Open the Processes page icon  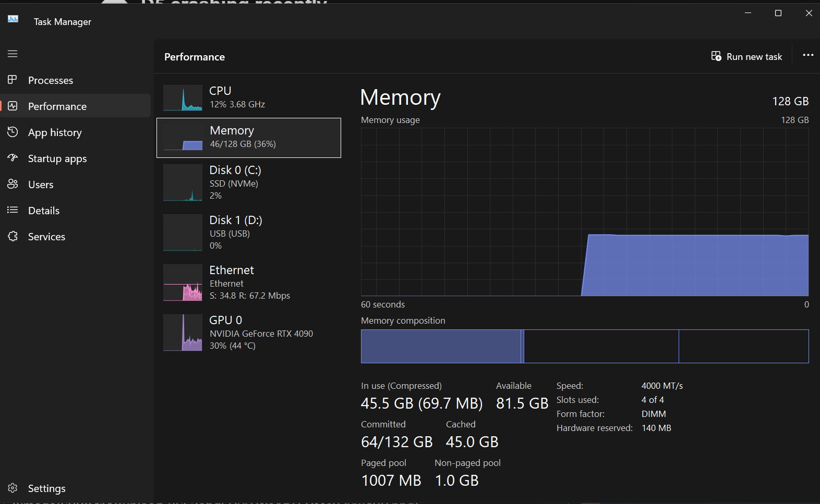pyautogui.click(x=13, y=80)
